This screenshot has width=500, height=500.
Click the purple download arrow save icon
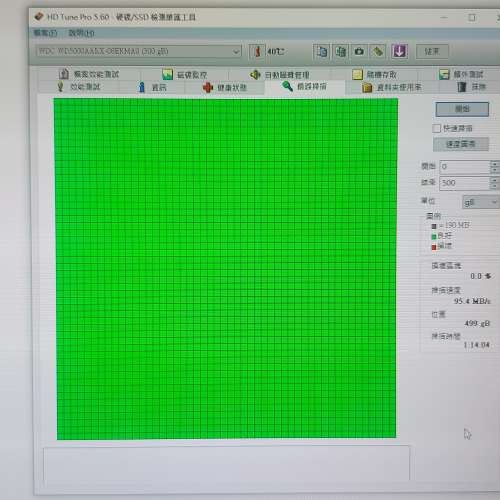point(400,52)
